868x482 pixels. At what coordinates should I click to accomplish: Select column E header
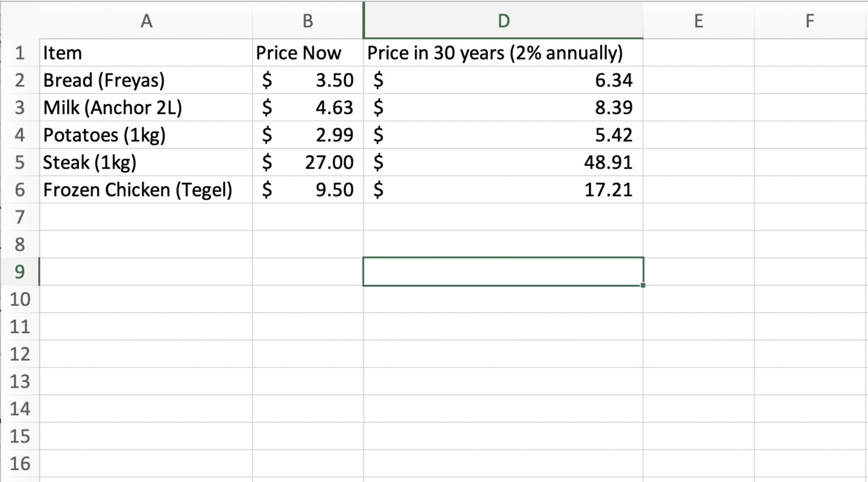[x=698, y=20]
